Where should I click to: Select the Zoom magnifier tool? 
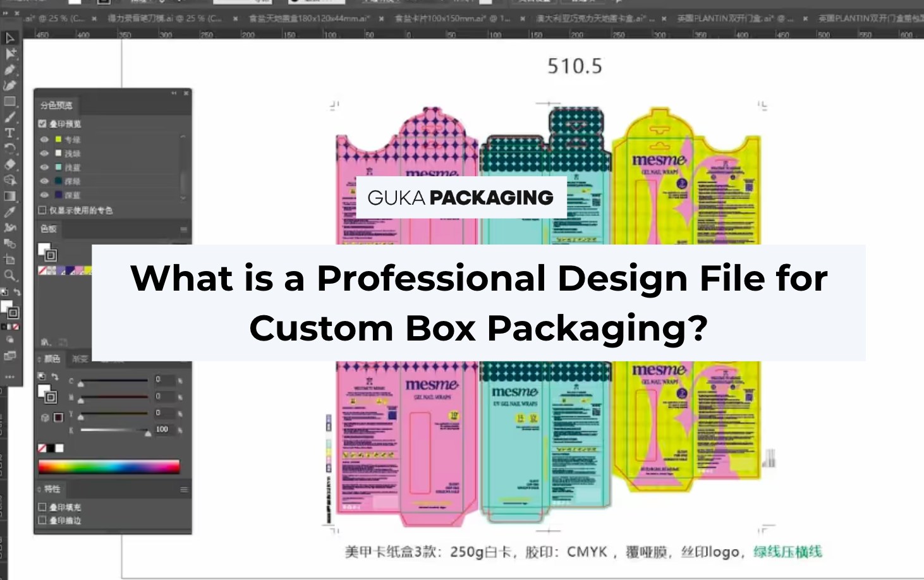[10, 275]
